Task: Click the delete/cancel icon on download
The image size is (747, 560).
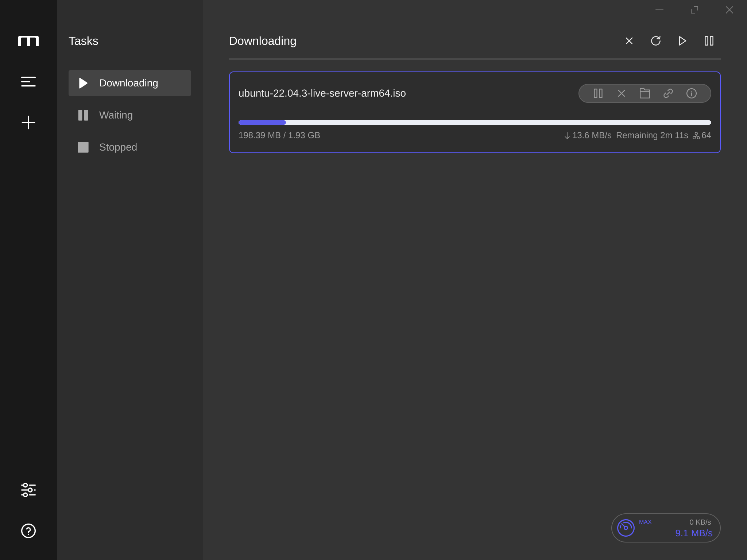Action: tap(622, 94)
